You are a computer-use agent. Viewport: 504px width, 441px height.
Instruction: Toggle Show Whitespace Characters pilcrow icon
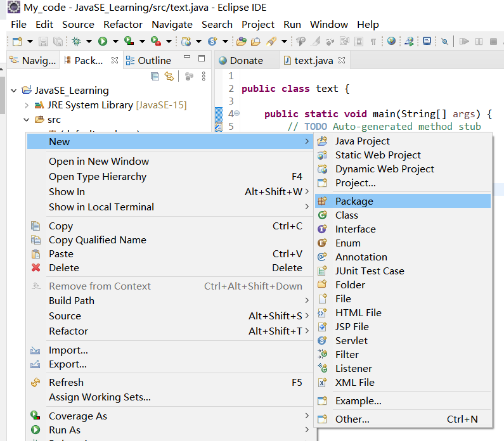point(373,41)
